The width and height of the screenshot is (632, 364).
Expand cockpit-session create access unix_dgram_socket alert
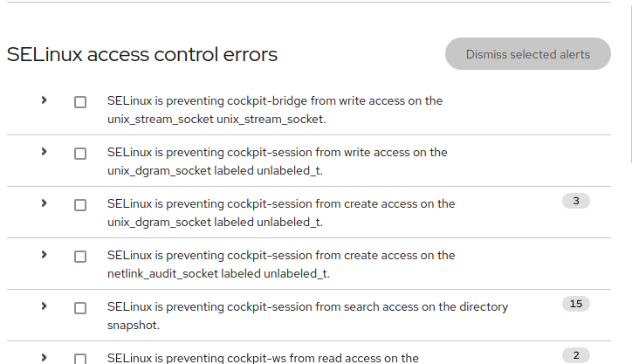click(44, 203)
